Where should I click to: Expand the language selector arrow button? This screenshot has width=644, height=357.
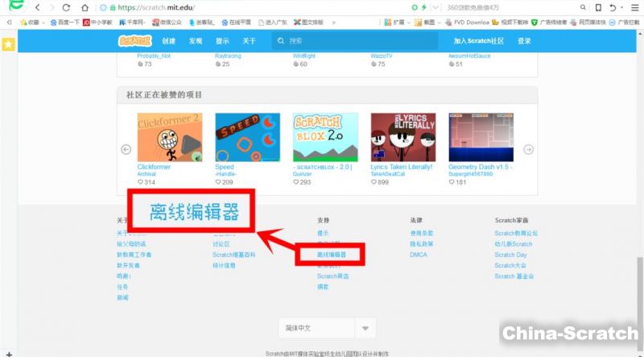tap(365, 328)
